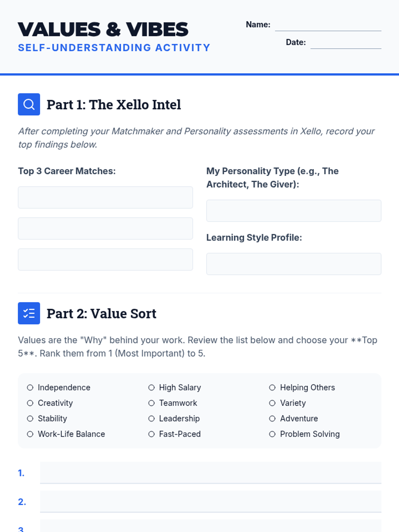Choose the Variety value option
The height and width of the screenshot is (532, 399).
[x=272, y=403]
